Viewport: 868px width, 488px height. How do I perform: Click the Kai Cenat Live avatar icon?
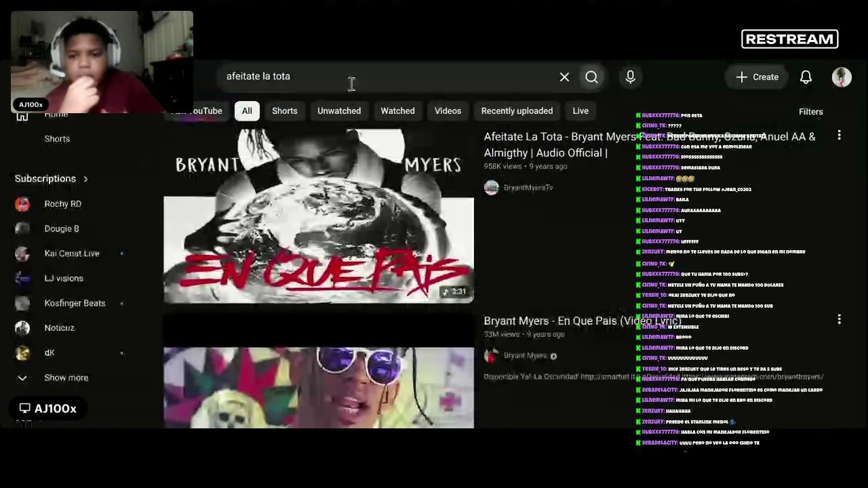point(22,253)
